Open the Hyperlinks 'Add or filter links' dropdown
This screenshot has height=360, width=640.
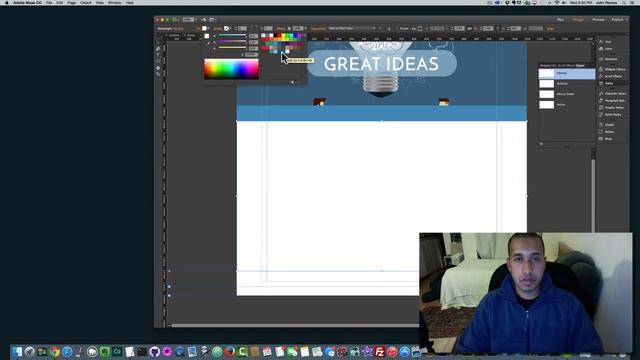point(351,29)
